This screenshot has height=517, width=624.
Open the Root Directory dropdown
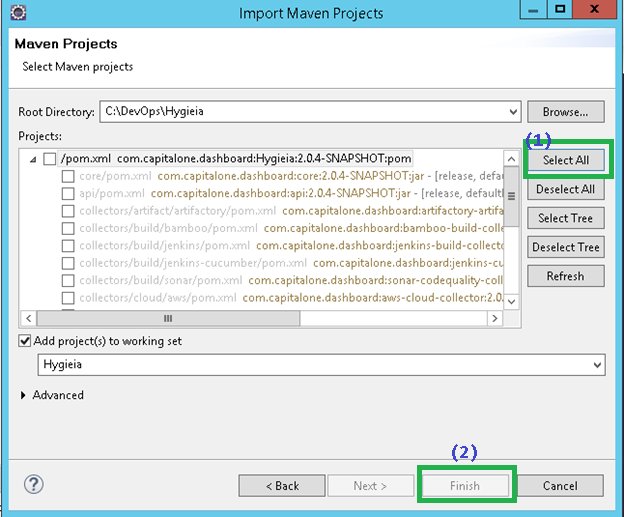click(512, 112)
